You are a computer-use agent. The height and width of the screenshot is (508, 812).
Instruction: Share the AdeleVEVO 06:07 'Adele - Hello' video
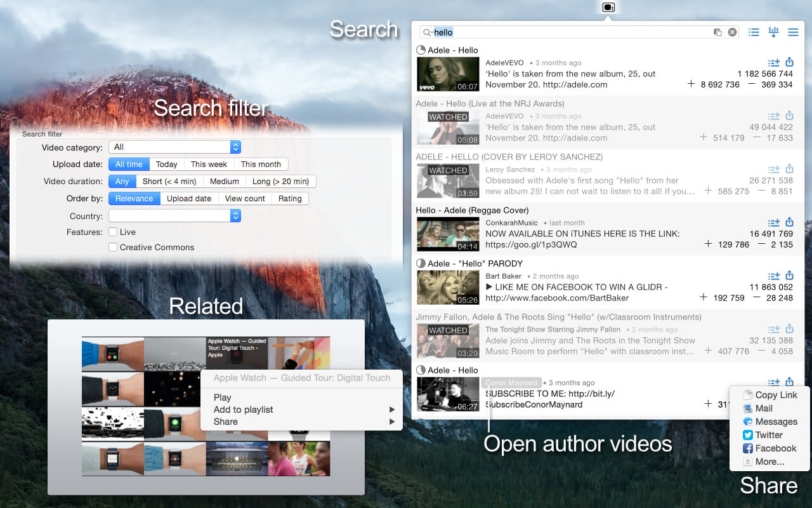pos(789,62)
